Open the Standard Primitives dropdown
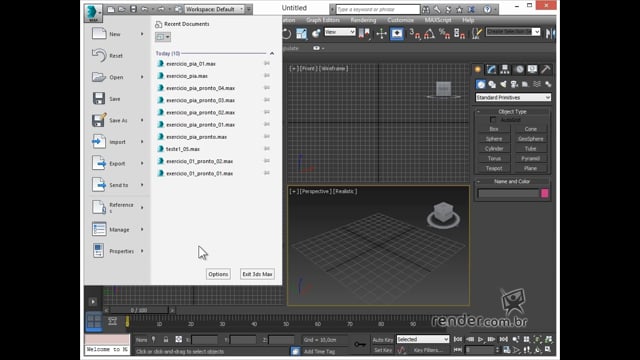Viewport: 640px width, 360px height. pos(513,98)
